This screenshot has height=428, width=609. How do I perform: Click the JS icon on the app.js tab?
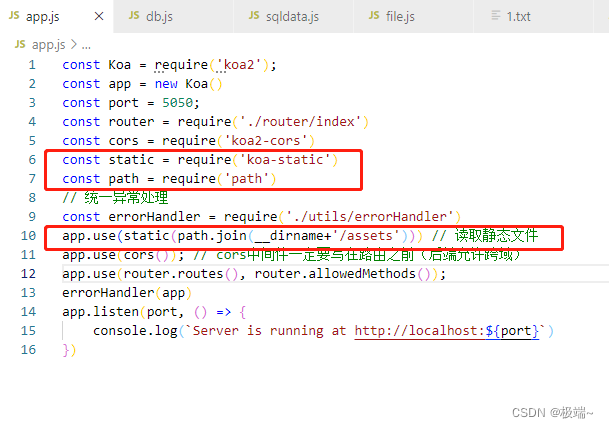pyautogui.click(x=14, y=15)
